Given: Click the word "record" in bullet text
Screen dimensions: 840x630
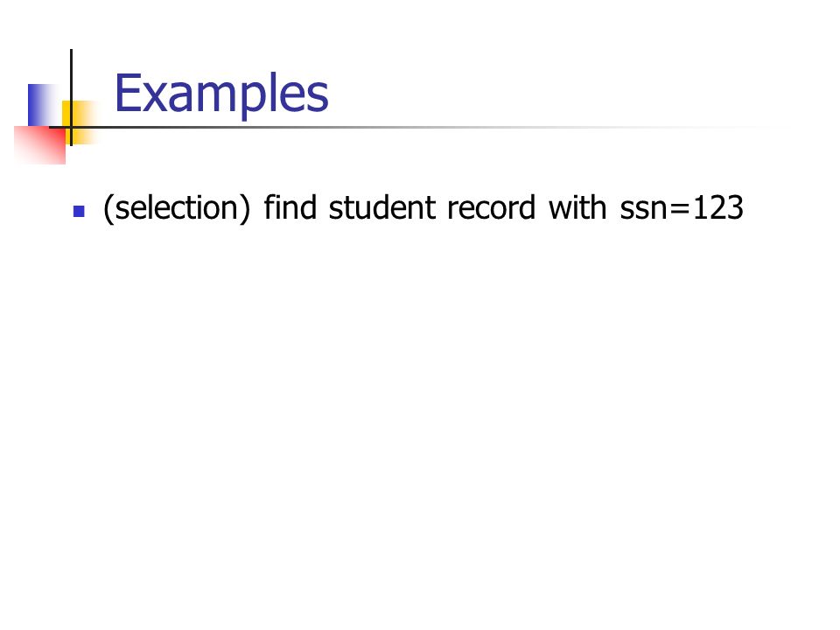Looking at the screenshot, I should coord(491,207).
